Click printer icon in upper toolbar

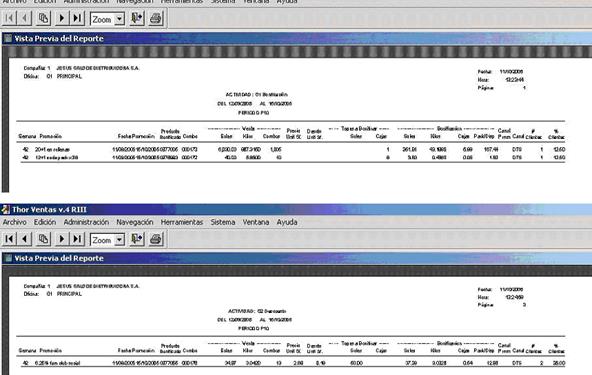[156, 18]
